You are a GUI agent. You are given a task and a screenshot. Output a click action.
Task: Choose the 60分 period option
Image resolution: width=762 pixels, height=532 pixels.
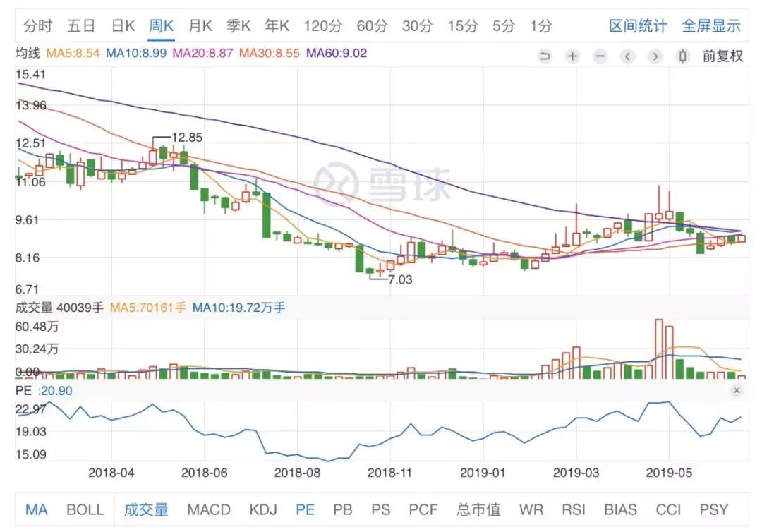click(x=370, y=25)
